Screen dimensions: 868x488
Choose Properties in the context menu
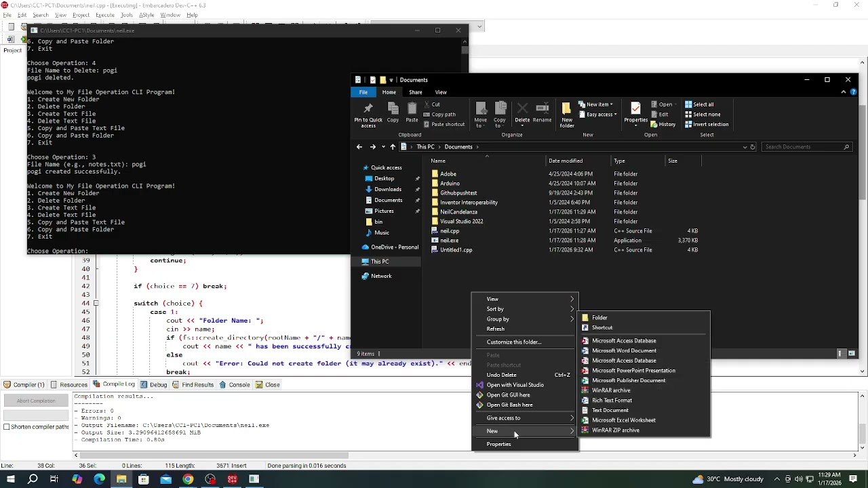(x=525, y=445)
